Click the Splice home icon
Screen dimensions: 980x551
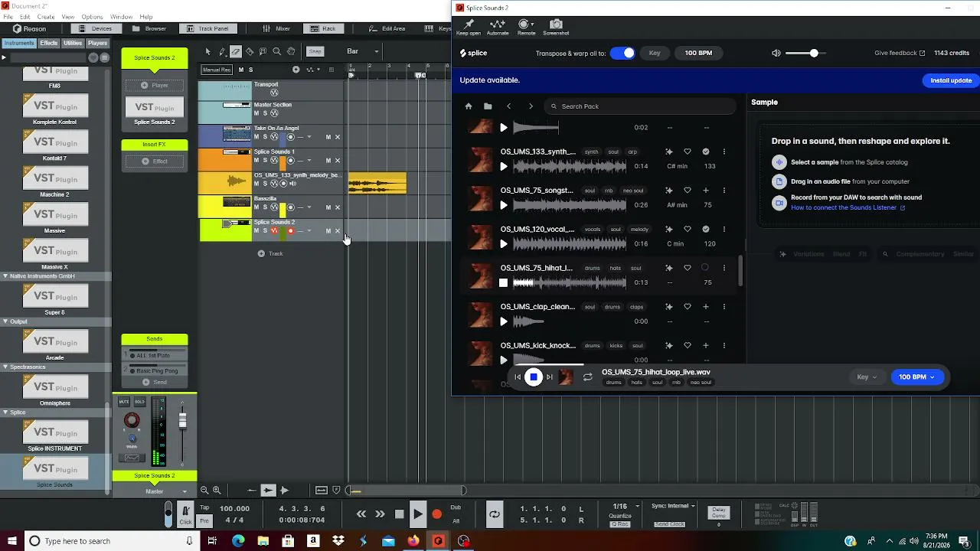point(469,106)
